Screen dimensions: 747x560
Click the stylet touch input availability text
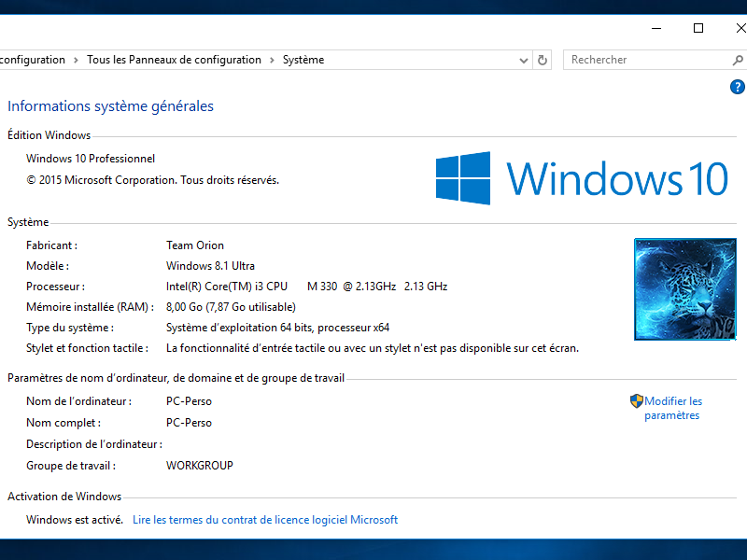click(x=372, y=348)
